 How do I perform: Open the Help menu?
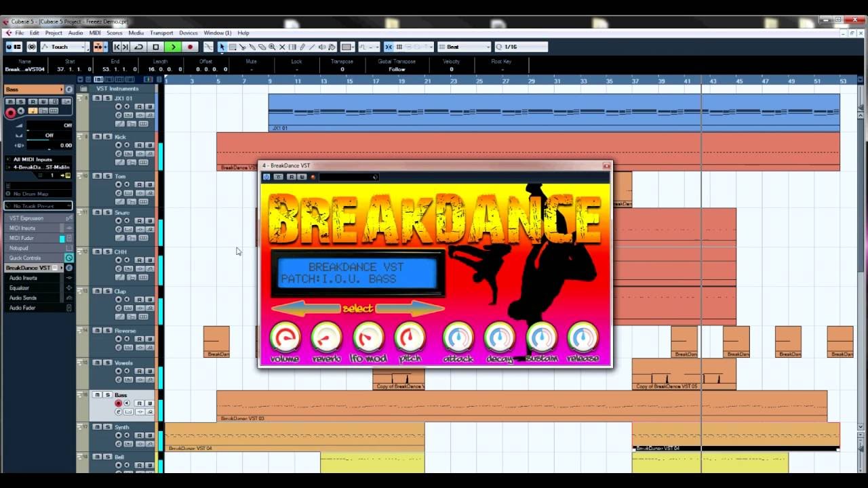[243, 33]
